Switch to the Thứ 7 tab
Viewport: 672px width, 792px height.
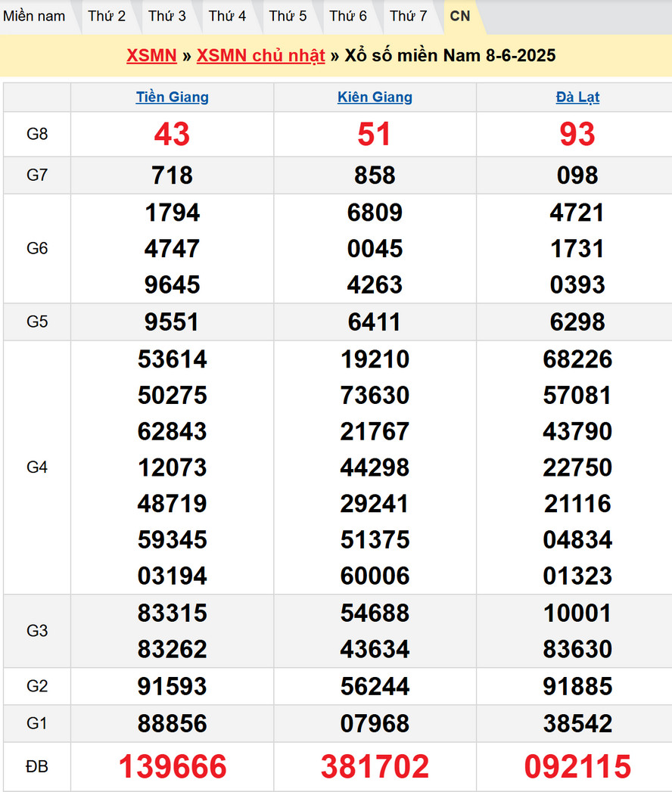coord(409,16)
